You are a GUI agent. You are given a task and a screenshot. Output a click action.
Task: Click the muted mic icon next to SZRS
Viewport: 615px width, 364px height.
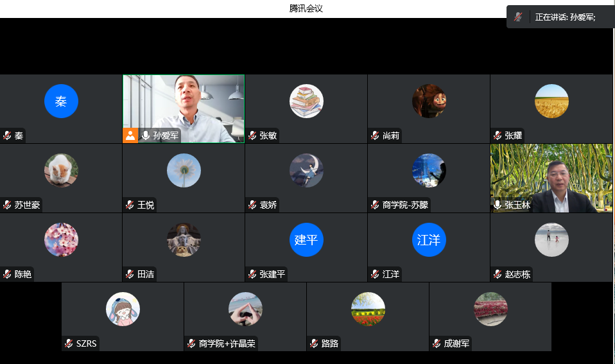tap(69, 343)
